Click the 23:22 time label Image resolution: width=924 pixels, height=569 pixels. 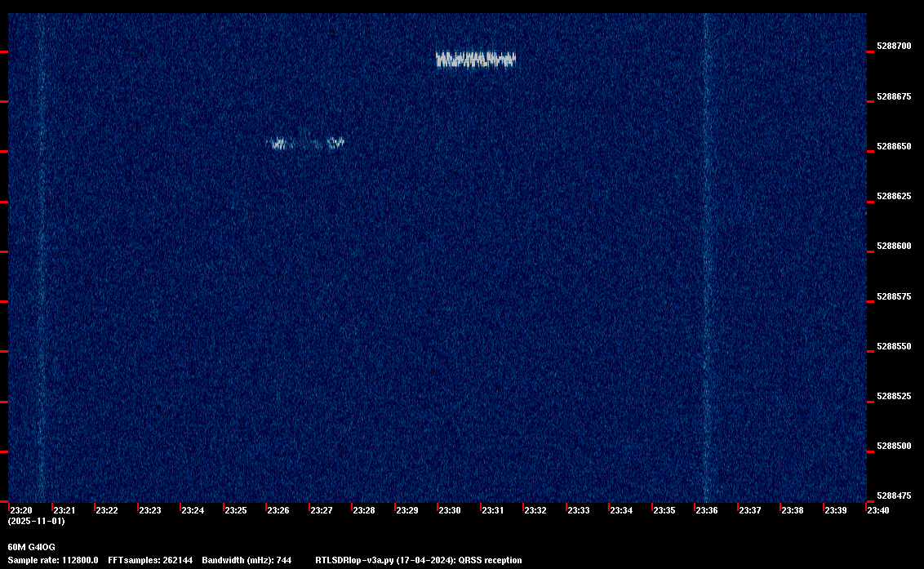point(107,510)
